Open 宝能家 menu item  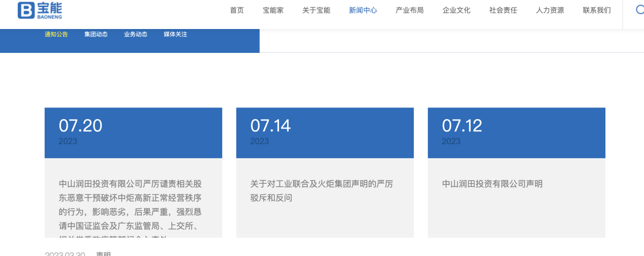pyautogui.click(x=273, y=10)
